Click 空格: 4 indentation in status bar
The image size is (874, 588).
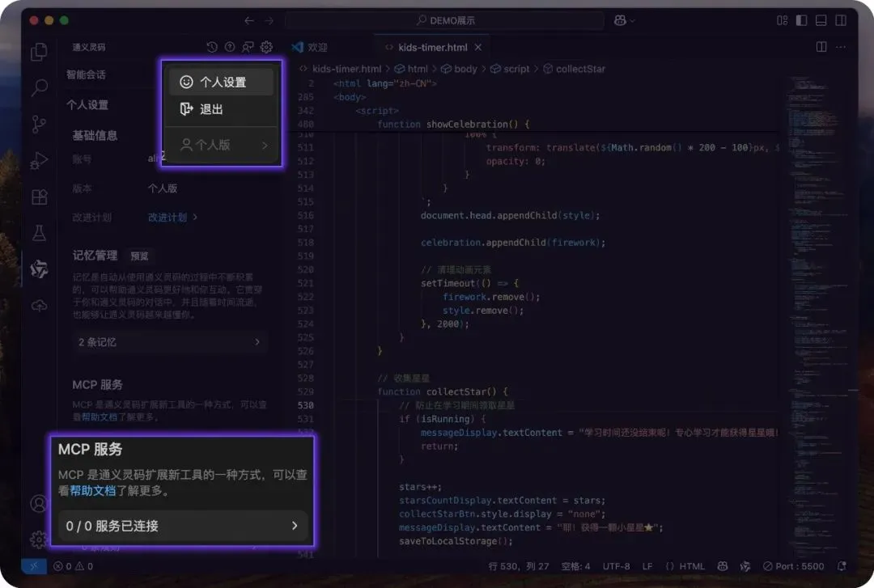pos(575,566)
